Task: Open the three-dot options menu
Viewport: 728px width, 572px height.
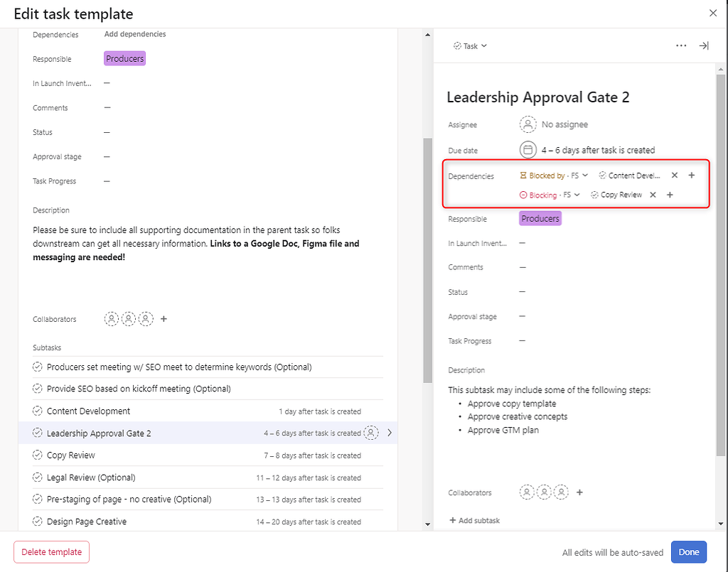Action: click(681, 45)
